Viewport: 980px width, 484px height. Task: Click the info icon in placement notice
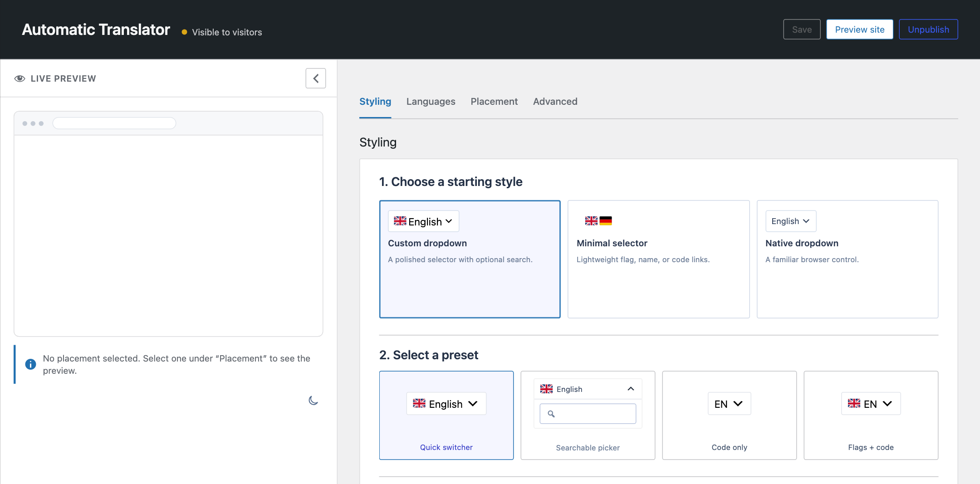[30, 364]
